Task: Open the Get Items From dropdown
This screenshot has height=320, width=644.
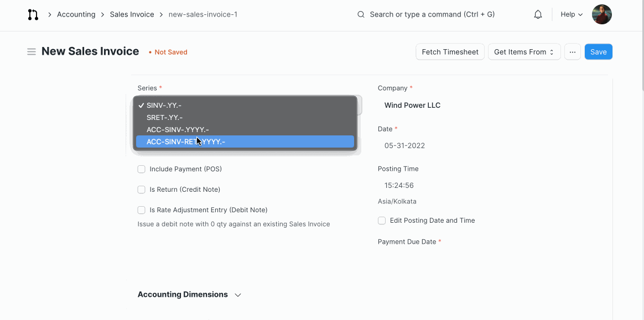Action: coord(521,51)
